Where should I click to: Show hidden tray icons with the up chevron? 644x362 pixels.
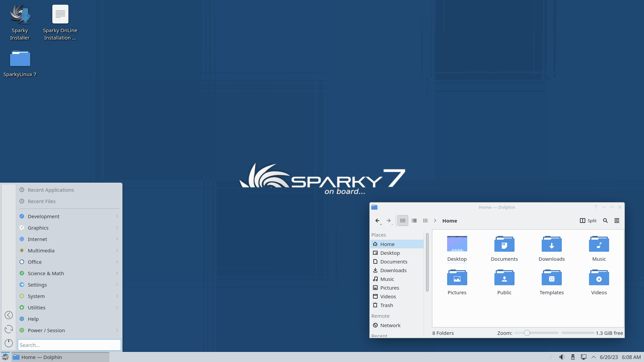594,357
